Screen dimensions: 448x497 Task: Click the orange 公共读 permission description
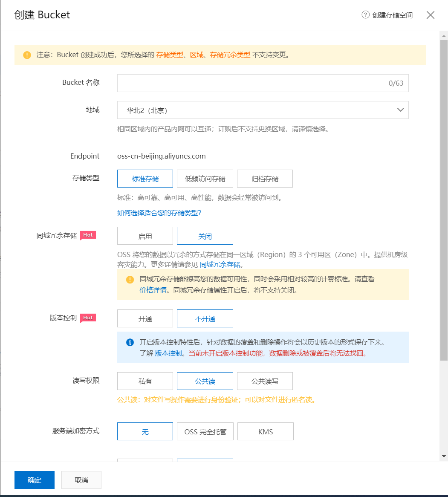217,400
